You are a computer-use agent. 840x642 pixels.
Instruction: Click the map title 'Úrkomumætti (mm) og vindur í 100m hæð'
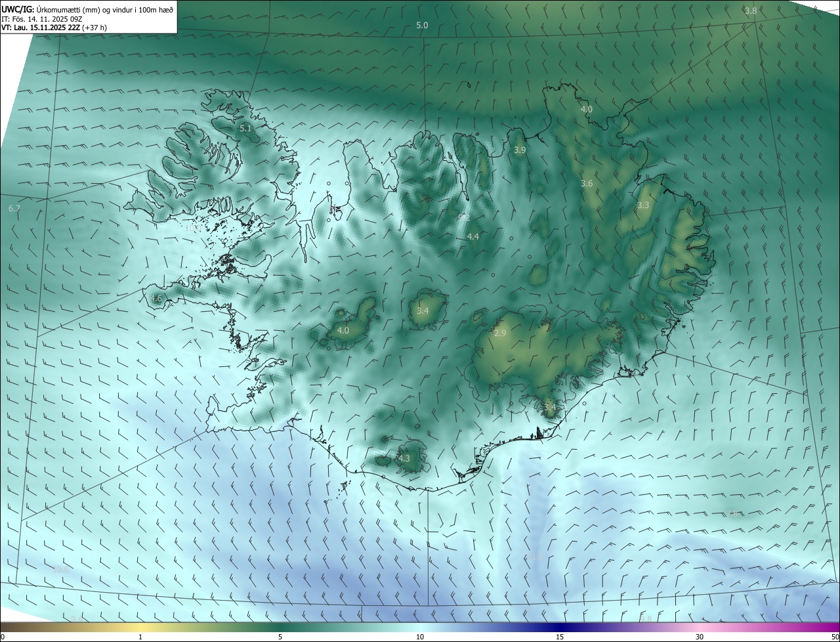point(105,9)
